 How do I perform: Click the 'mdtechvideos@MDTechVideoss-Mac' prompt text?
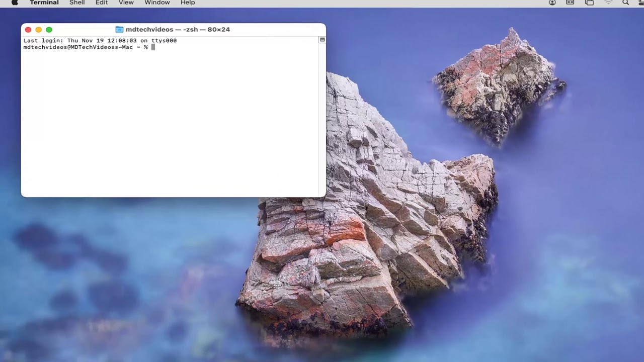pos(78,47)
